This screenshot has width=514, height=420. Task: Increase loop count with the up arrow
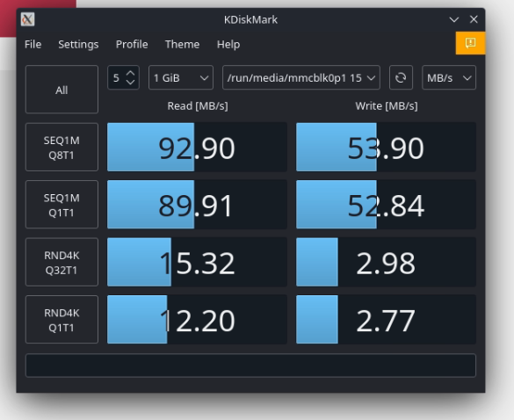(130, 74)
